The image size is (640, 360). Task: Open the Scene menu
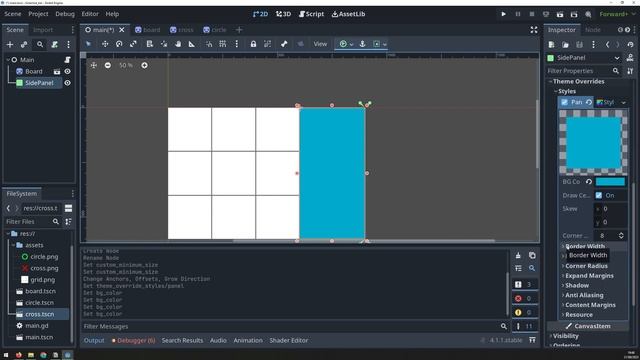coord(13,14)
